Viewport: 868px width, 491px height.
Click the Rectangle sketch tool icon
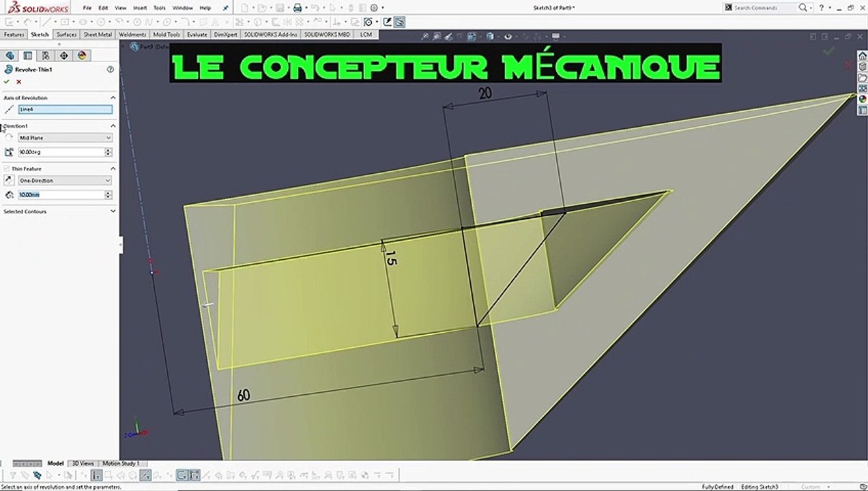[65, 22]
